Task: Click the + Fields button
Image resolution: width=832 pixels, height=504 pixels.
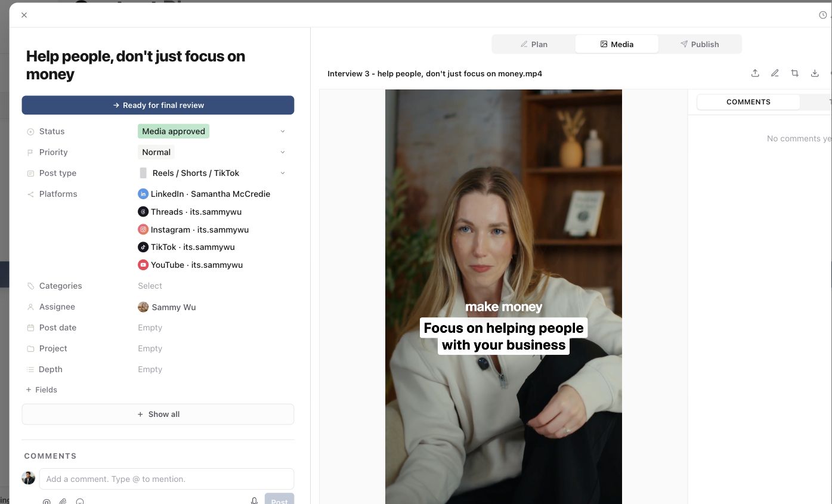Action: coord(42,389)
